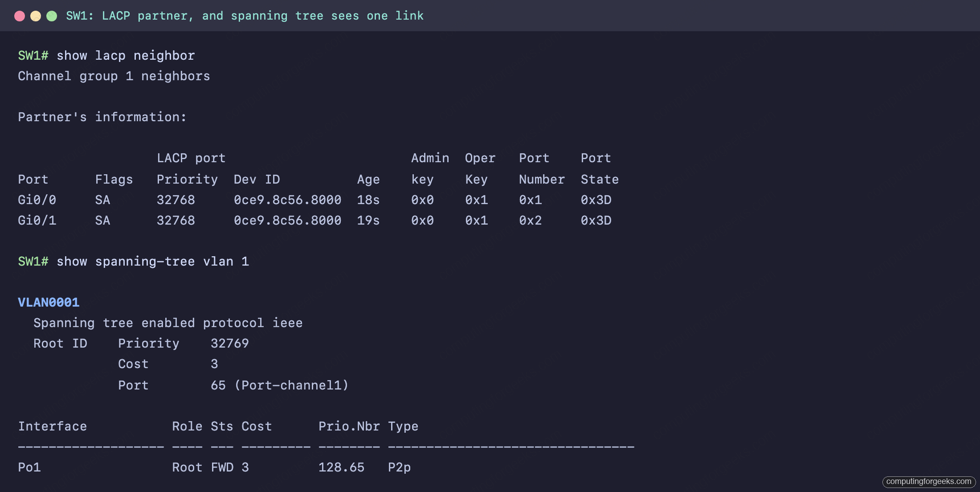Click the 'Partner's information:' line
The image size is (980, 492).
102,117
